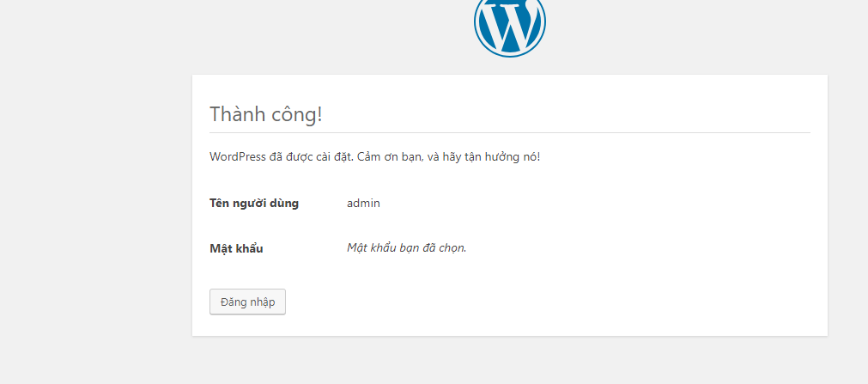Click "đã được cài đặt" in the message

tap(304, 157)
